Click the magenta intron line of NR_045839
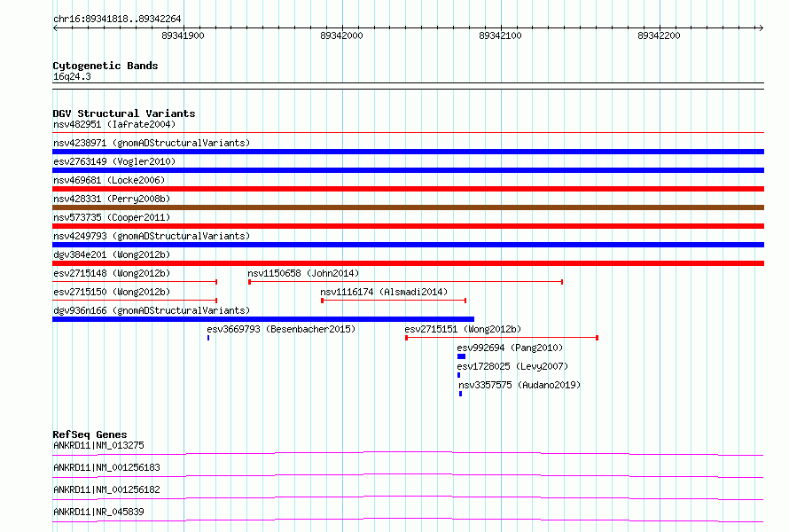This screenshot has height=532, width=789. [x=408, y=520]
